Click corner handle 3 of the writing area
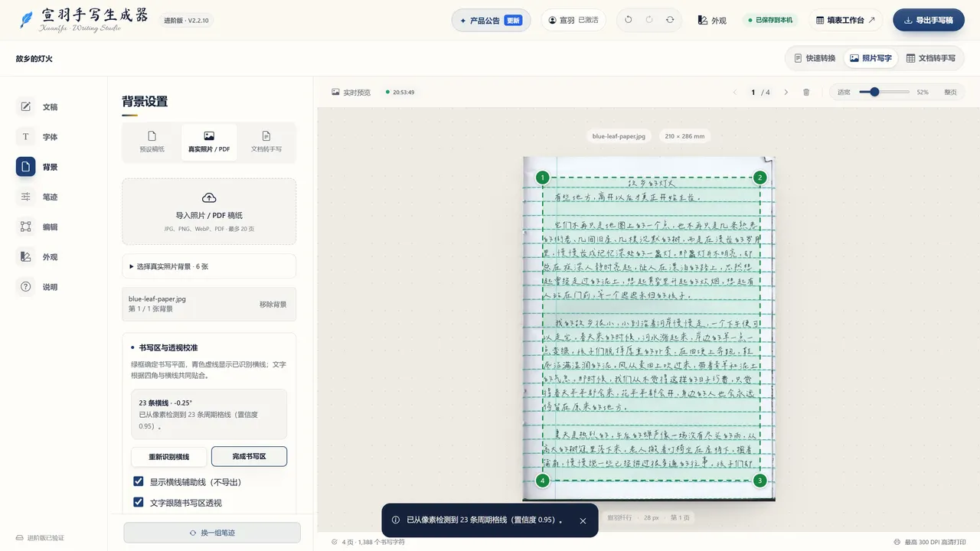The height and width of the screenshot is (551, 980). click(x=759, y=481)
